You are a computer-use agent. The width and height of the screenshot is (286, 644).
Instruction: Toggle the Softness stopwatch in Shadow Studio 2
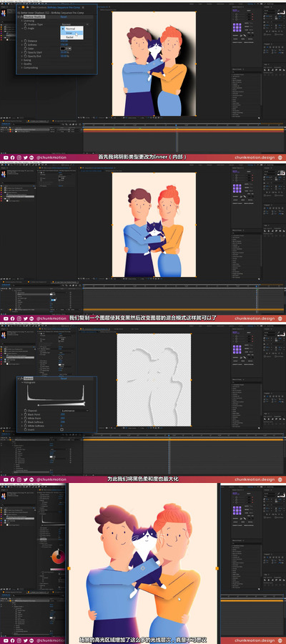pos(26,45)
